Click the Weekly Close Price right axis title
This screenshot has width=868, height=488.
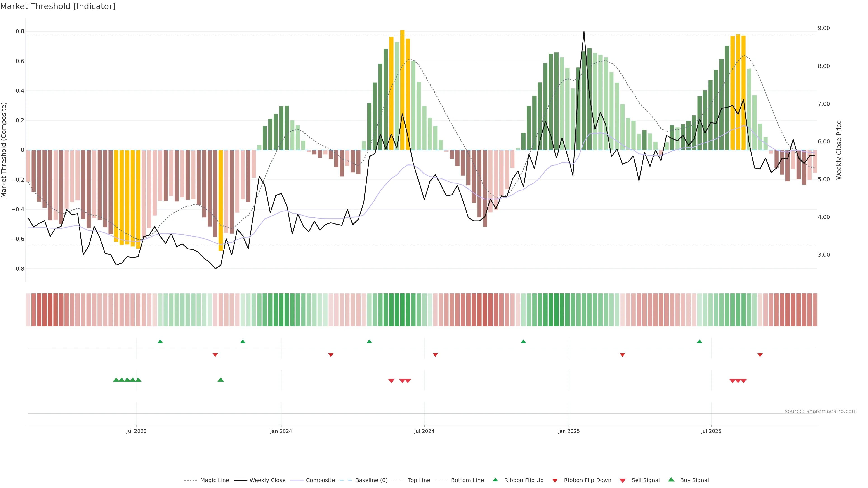pyautogui.click(x=839, y=150)
